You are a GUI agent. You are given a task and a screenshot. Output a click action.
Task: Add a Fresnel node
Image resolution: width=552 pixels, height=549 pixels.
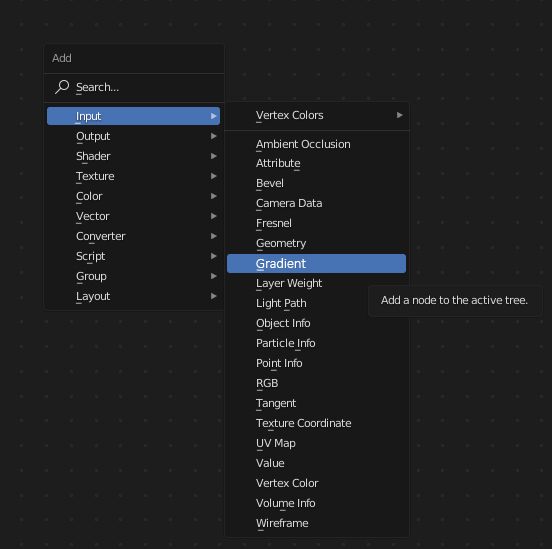[316, 223]
